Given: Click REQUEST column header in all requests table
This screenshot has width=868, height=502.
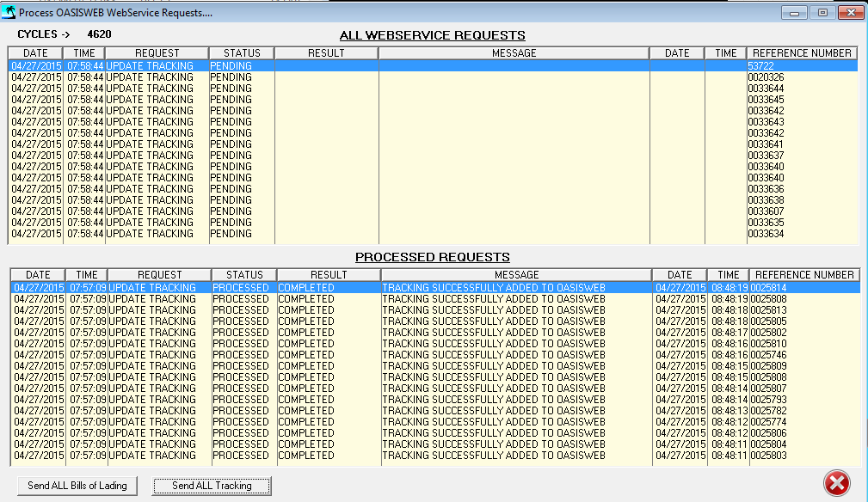Looking at the screenshot, I should click(x=157, y=53).
